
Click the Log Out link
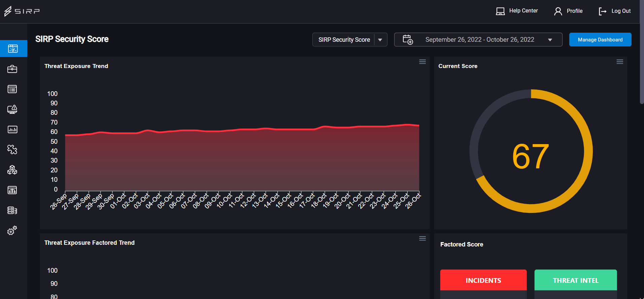click(621, 11)
